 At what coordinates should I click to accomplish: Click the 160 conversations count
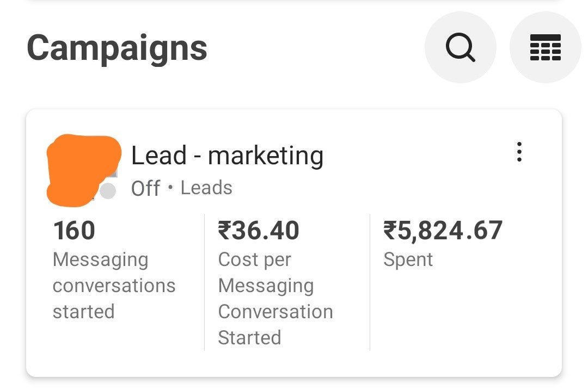point(74,231)
